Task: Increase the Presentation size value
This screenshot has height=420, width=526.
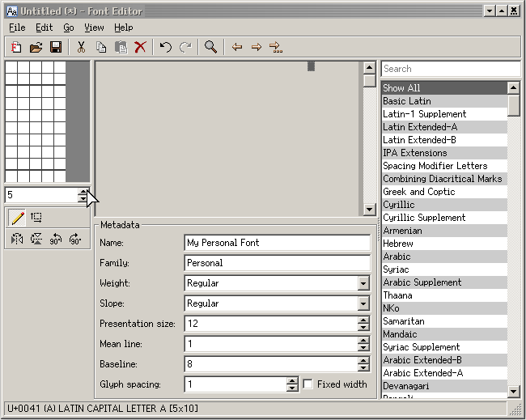Action: tap(363, 320)
